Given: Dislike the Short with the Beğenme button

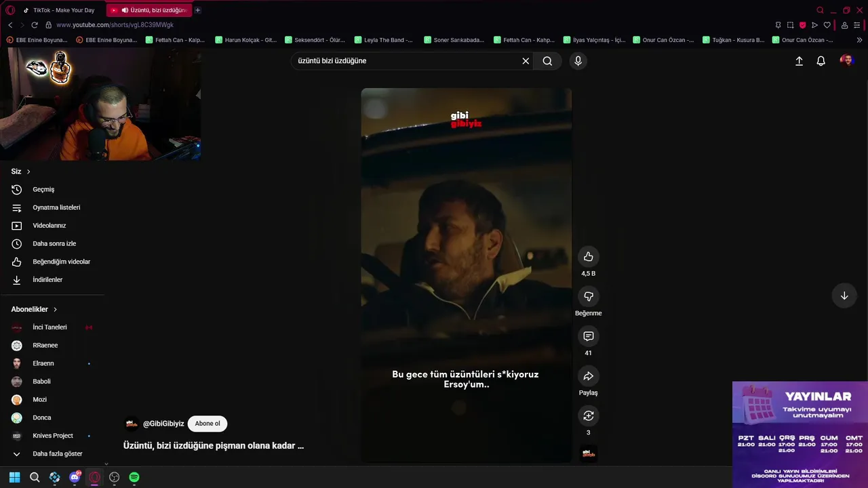Looking at the screenshot, I should pos(588,296).
